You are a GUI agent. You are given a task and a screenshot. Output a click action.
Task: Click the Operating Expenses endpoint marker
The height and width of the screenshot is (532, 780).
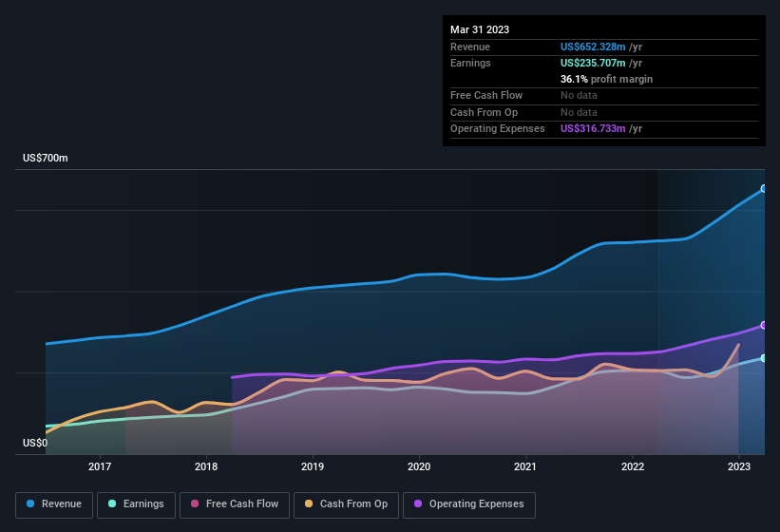tap(764, 325)
